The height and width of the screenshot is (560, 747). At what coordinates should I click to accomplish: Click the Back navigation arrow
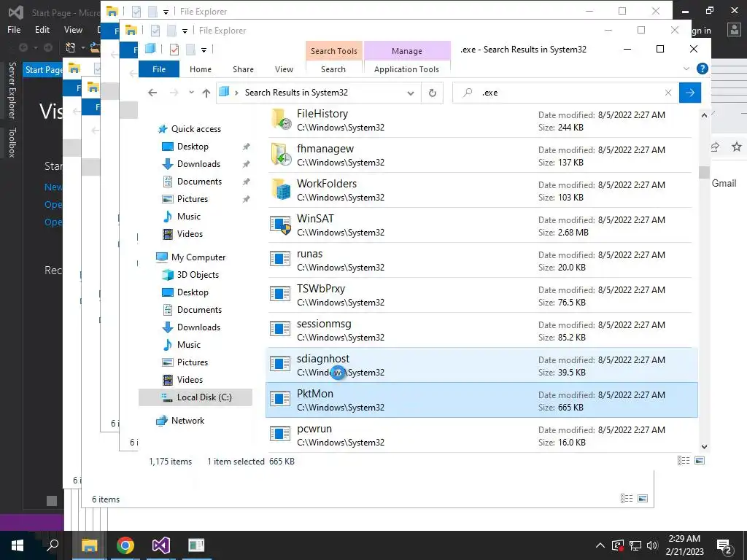(152, 93)
